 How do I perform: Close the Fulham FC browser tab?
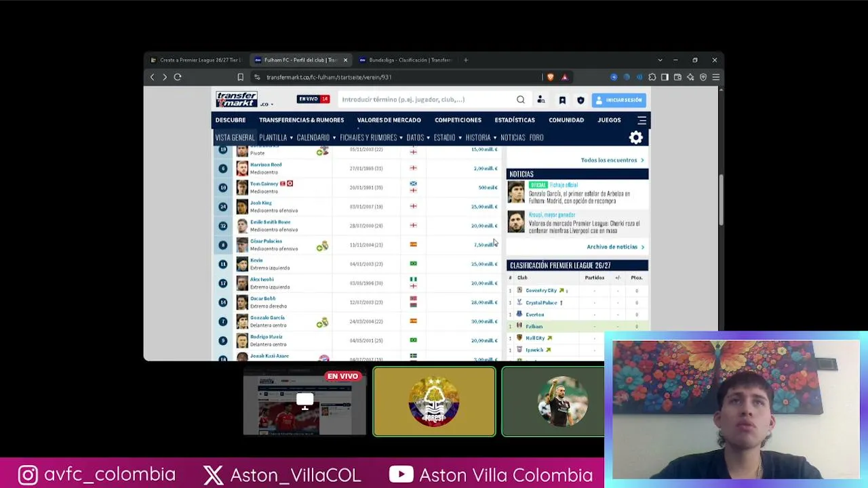tap(345, 60)
